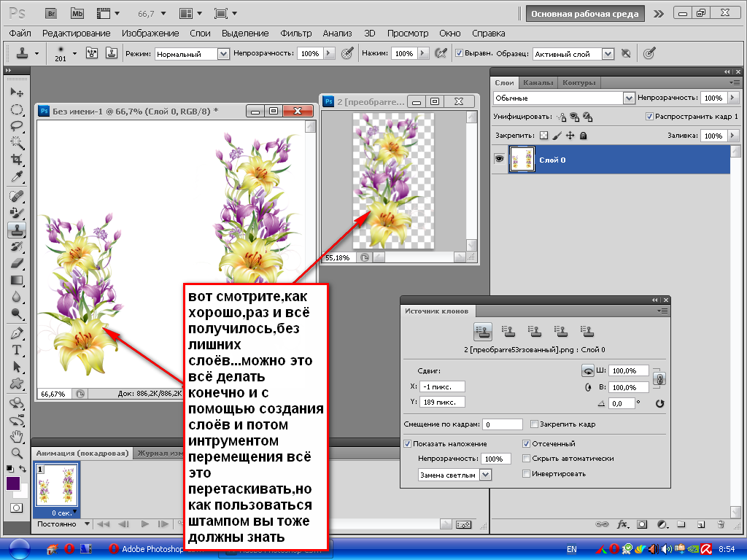Click the first clone source stamp icon
Viewport: 747px width, 560px height.
(482, 332)
